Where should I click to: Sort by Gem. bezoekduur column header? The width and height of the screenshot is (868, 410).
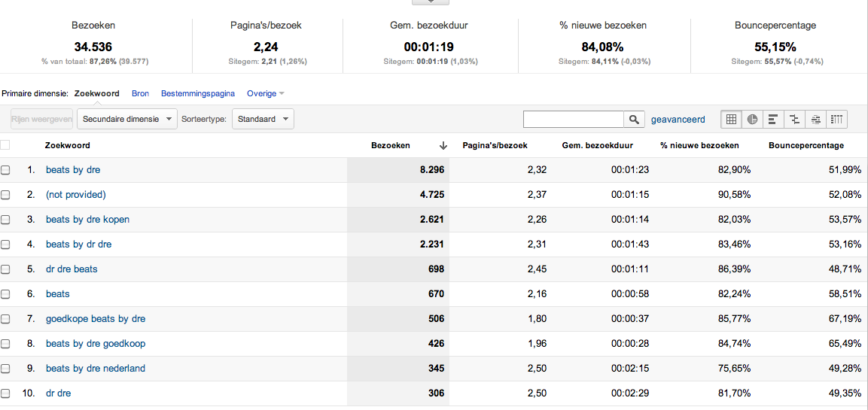(597, 145)
